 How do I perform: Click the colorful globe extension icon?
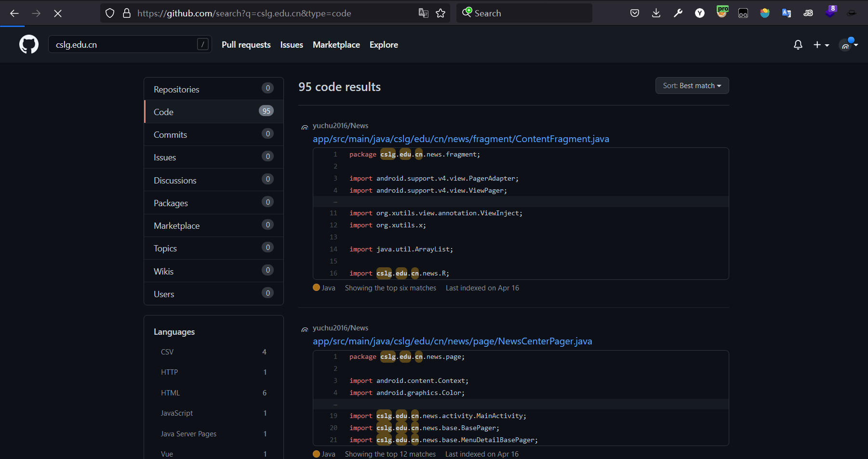point(765,13)
